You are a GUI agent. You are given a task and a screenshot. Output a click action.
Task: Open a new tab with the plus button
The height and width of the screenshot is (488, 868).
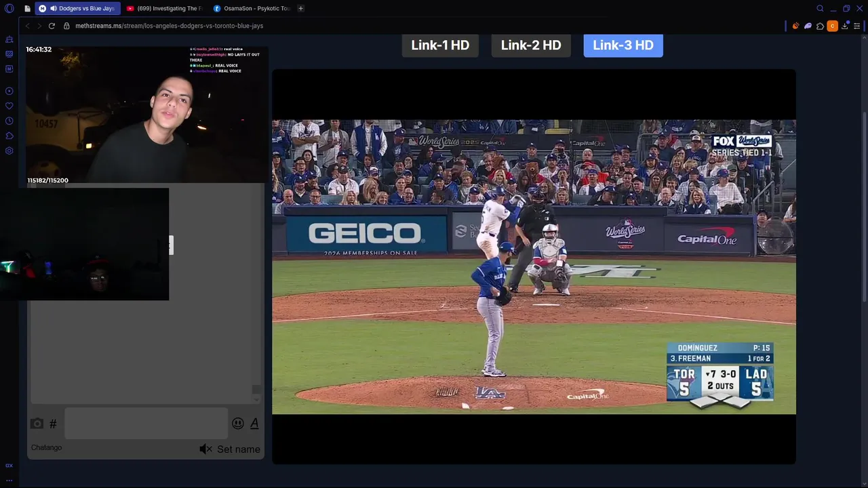pos(300,8)
